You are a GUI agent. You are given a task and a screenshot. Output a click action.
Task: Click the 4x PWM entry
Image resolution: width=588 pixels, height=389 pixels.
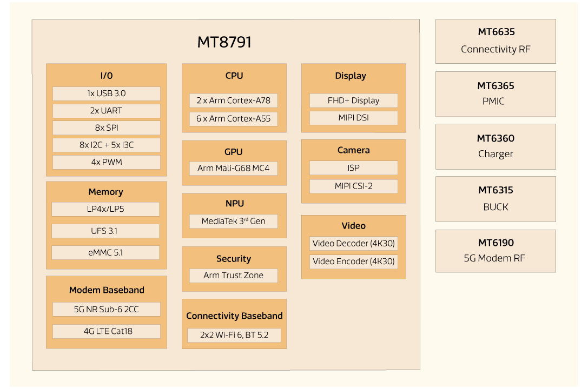[x=105, y=162]
